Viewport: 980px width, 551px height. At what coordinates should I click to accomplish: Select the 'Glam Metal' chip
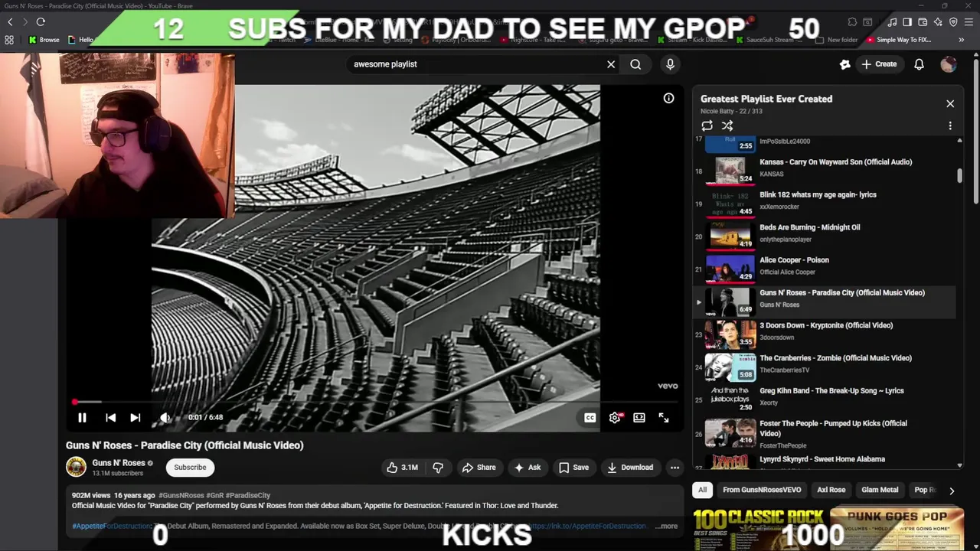(x=880, y=491)
